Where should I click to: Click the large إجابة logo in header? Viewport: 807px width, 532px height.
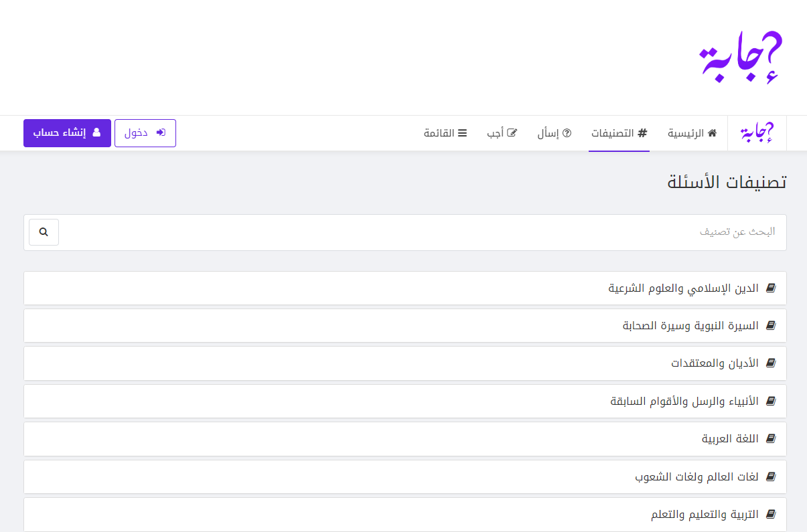pyautogui.click(x=741, y=58)
